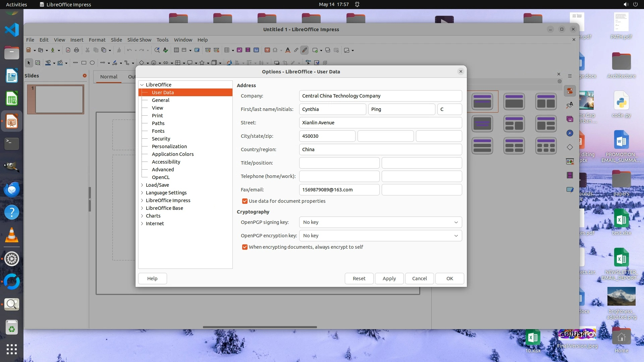The width and height of the screenshot is (644, 362).
Task: Click the Export as PDF toolbar icon
Action: point(68,50)
